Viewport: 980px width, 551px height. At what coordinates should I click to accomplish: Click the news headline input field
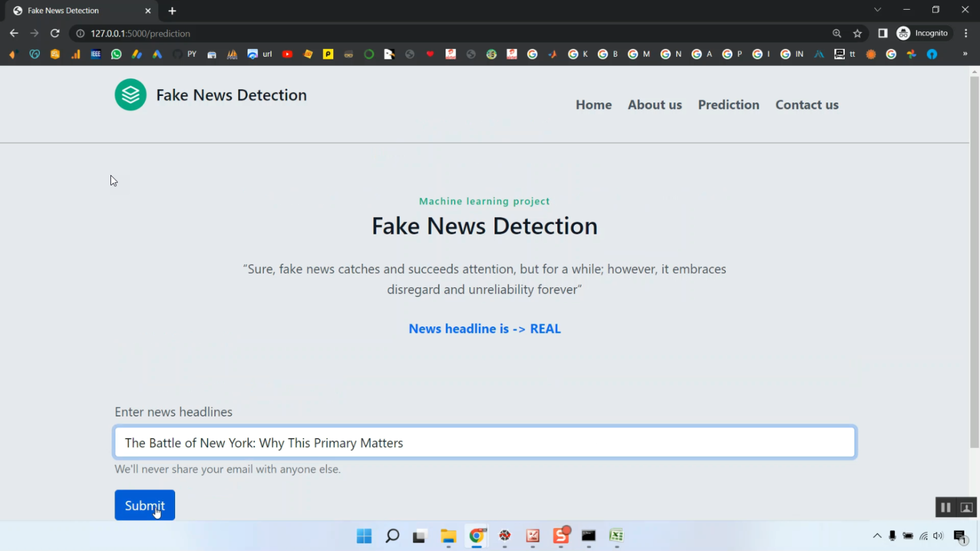pos(484,443)
